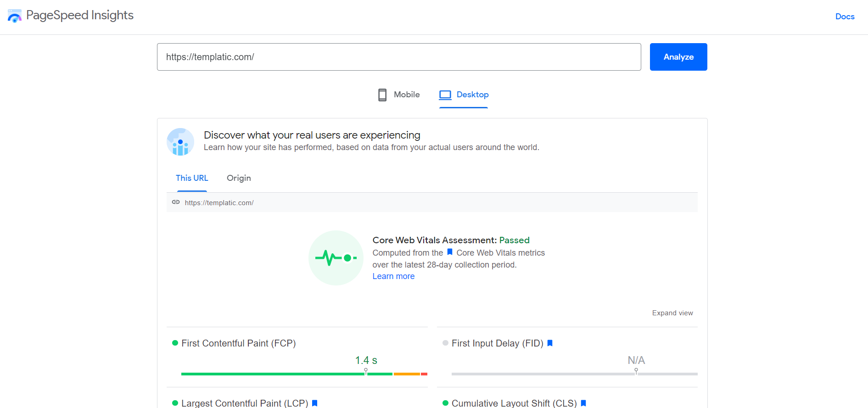Click the desktop laptop icon

(445, 95)
